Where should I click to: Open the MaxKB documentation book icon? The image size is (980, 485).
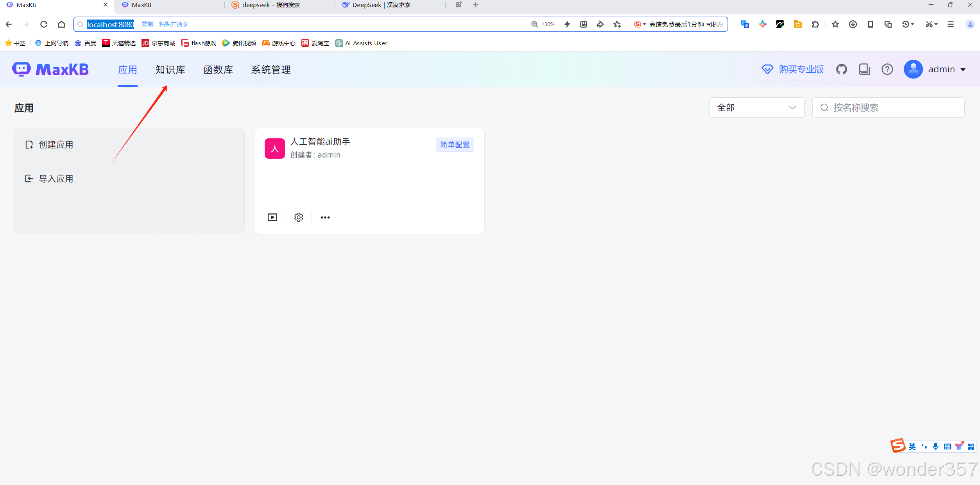point(864,69)
